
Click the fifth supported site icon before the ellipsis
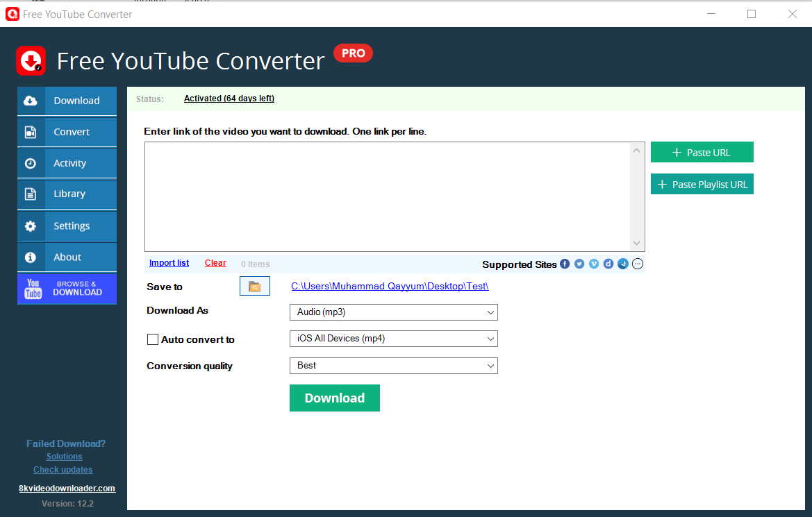coord(622,264)
